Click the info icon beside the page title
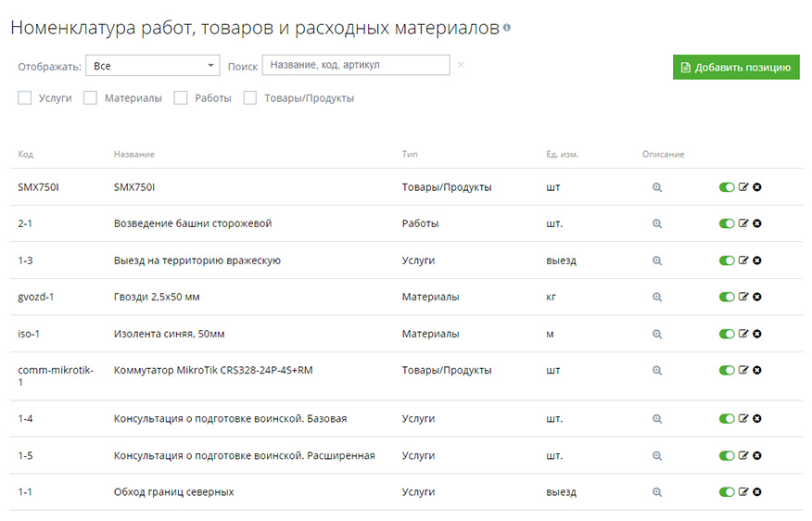Screen dimensions: 812x521 click(506, 28)
